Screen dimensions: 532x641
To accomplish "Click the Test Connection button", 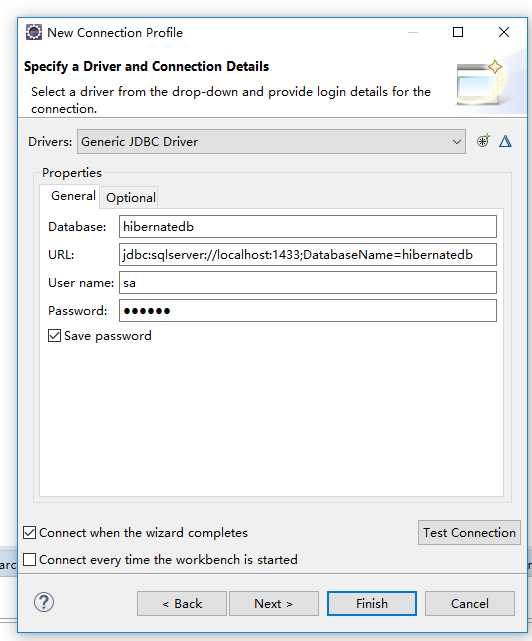I will tap(469, 533).
